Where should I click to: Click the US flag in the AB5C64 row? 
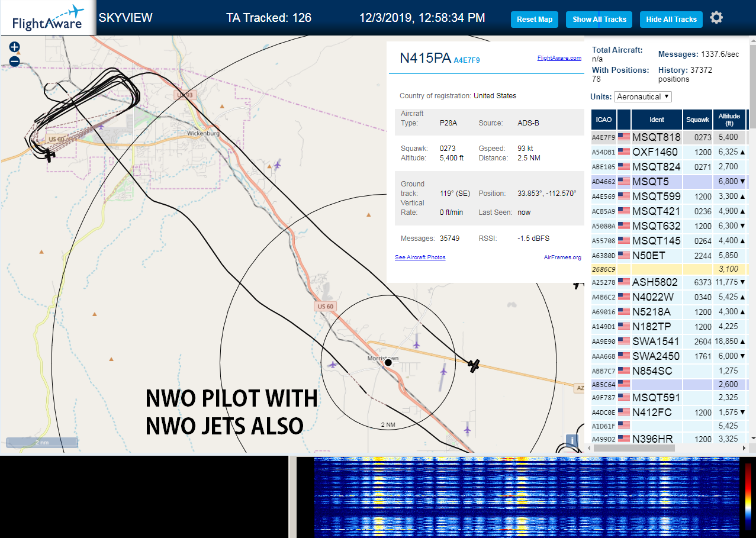pos(624,384)
